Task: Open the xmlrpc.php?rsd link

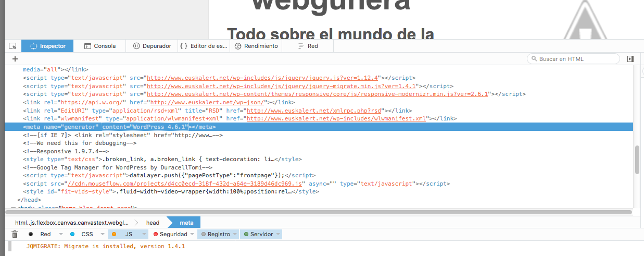Action: (314, 111)
